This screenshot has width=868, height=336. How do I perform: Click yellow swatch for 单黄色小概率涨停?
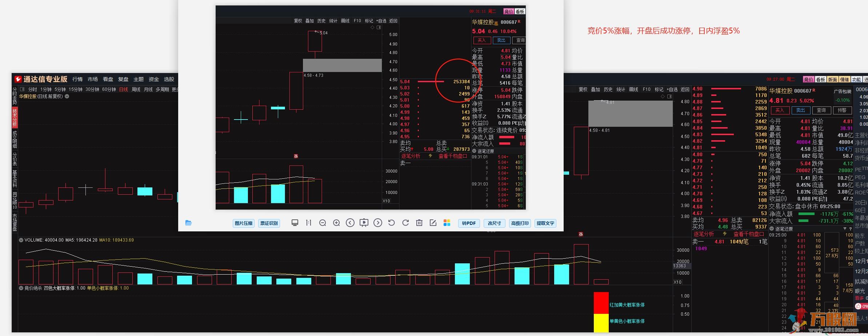pyautogui.click(x=601, y=323)
